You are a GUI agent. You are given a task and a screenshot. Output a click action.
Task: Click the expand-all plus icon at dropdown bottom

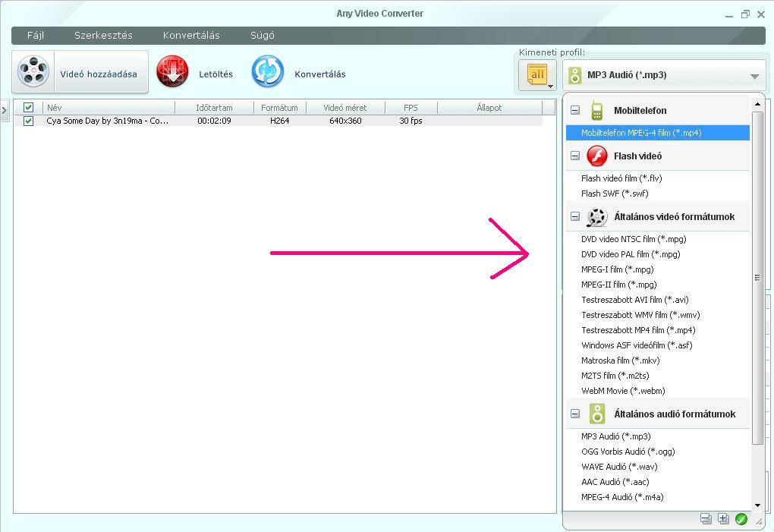[x=723, y=518]
